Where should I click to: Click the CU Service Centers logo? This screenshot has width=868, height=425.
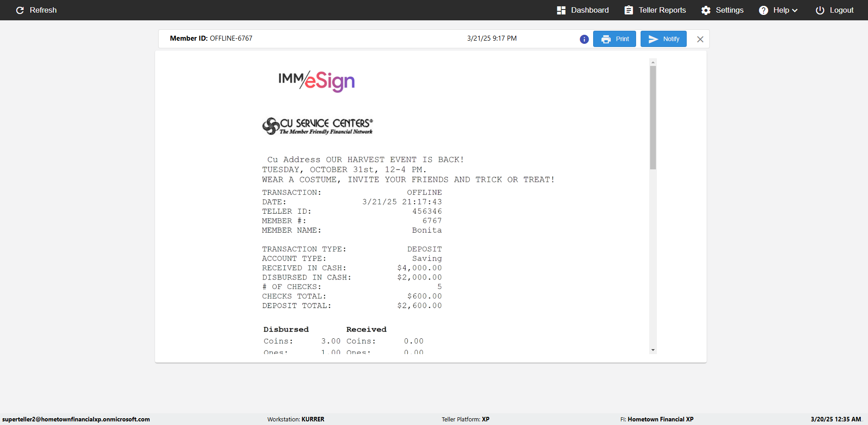(317, 126)
